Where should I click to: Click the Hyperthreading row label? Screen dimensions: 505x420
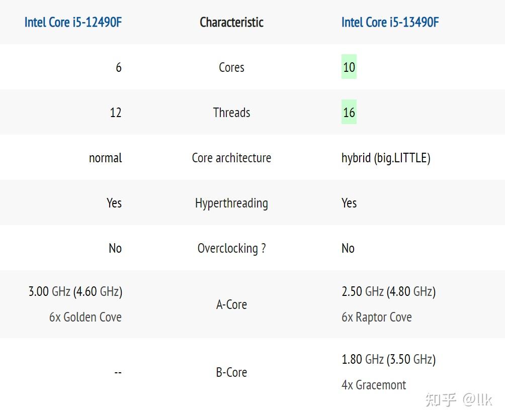(231, 203)
